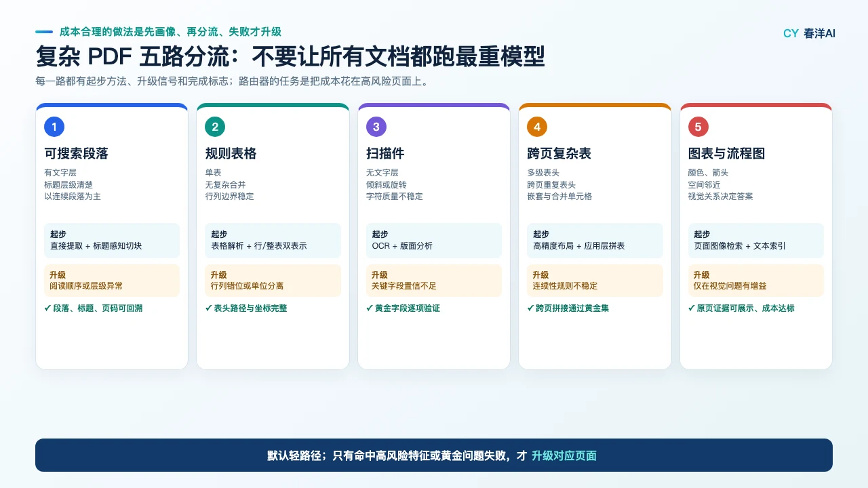This screenshot has width=868, height=488.
Task: Click the line "无复杂合并"
Action: click(225, 185)
